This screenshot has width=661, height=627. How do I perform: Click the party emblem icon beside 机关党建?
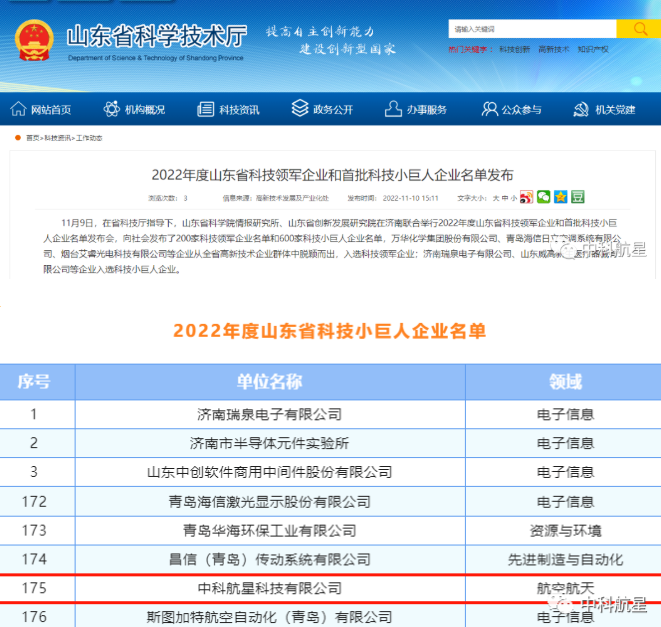pos(581,109)
